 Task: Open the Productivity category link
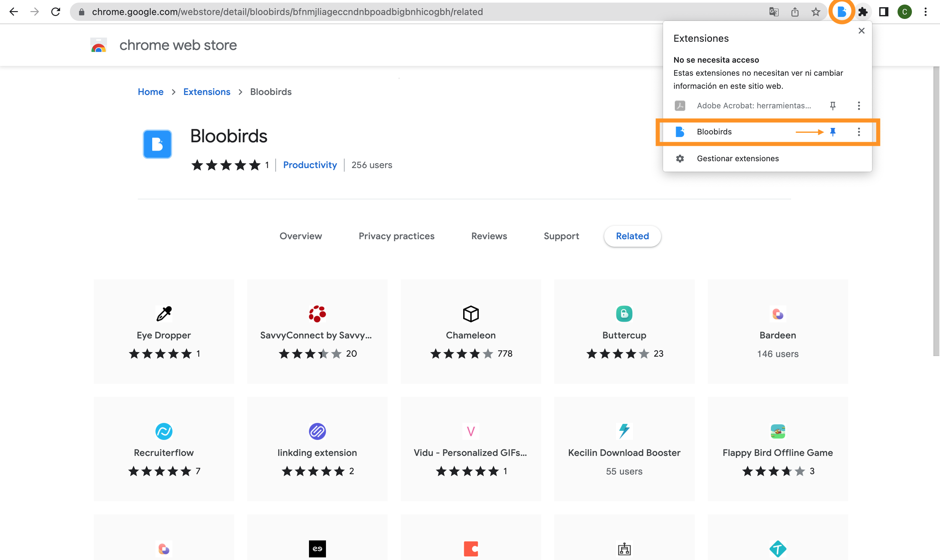310,165
